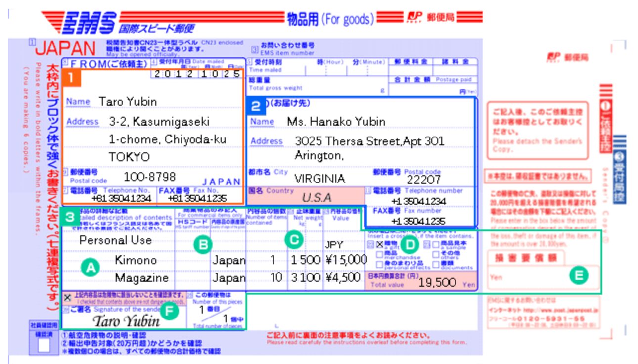Click the large red 'JAPAN' heading

[66, 47]
